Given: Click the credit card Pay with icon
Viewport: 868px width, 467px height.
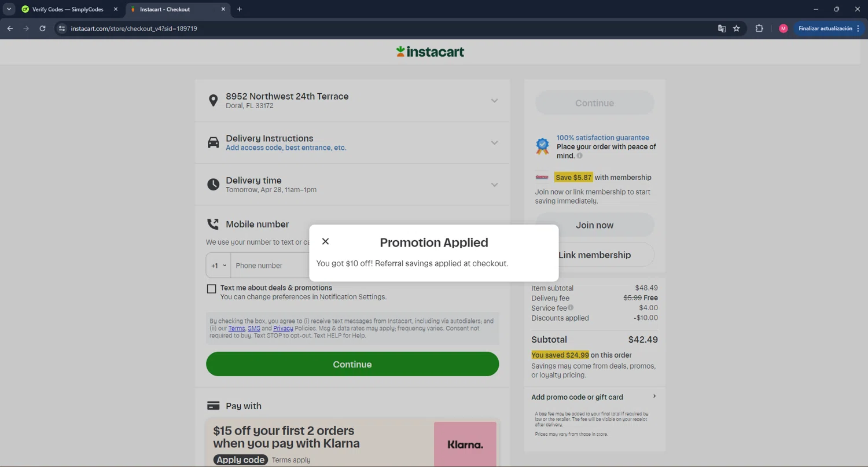Looking at the screenshot, I should coord(213,406).
